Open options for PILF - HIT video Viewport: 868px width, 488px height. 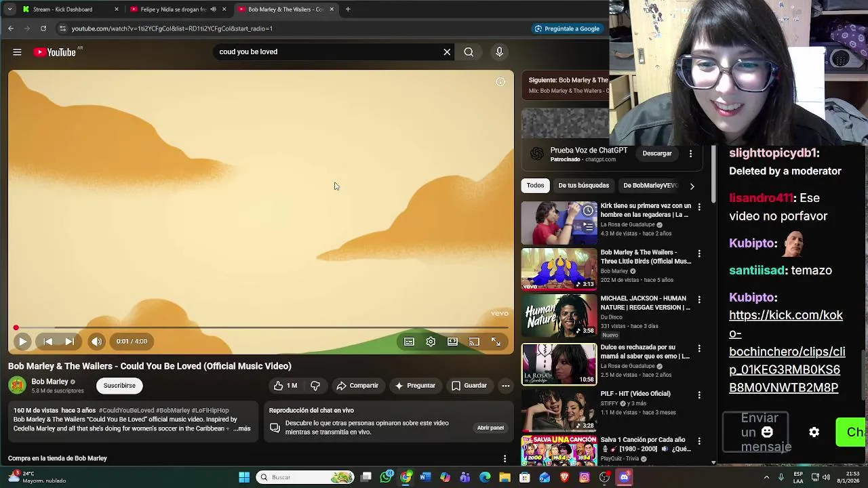(x=699, y=394)
